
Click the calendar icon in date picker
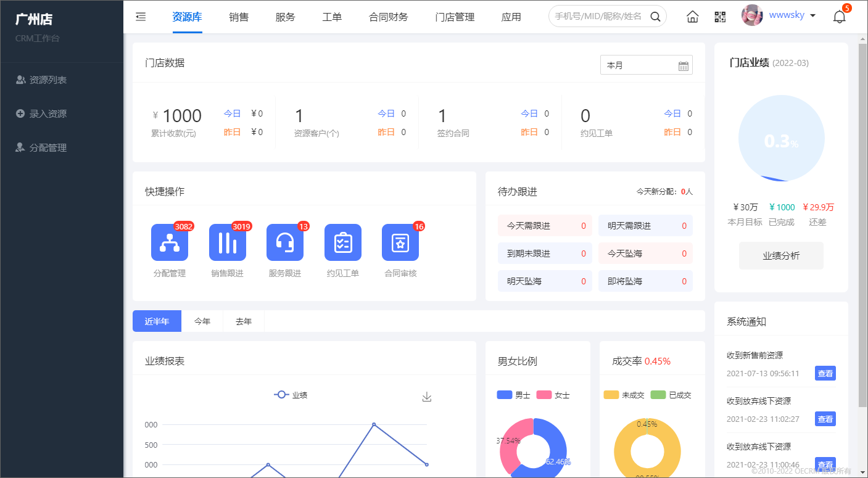coord(684,65)
